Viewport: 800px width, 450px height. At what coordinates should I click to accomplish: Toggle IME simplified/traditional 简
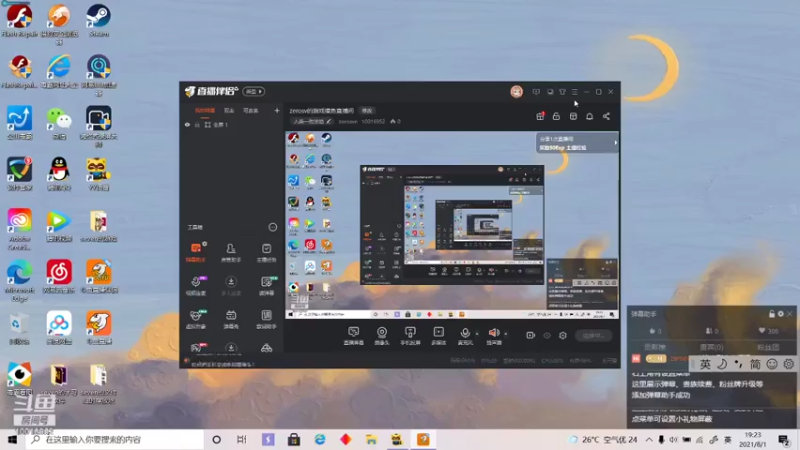click(755, 364)
